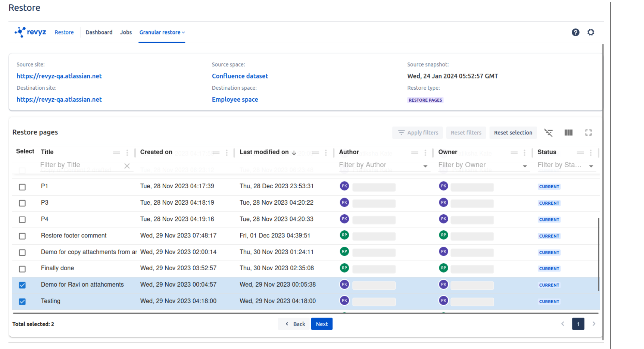
Task: Select the Finally done checkbox
Action: coord(22,269)
